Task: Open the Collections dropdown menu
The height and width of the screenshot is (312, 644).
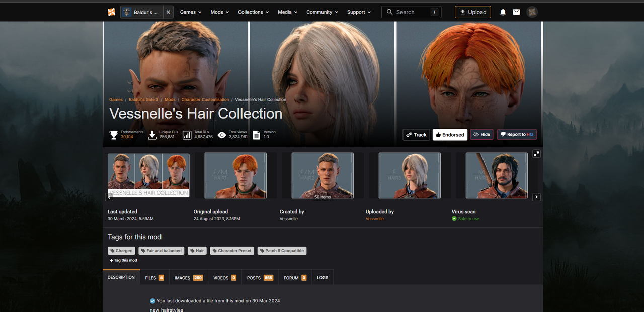Action: click(253, 12)
